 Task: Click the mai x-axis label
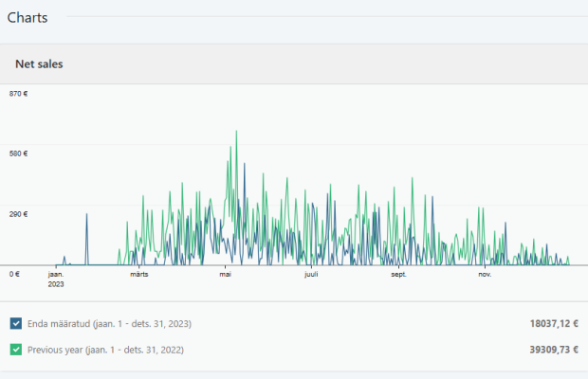click(226, 275)
